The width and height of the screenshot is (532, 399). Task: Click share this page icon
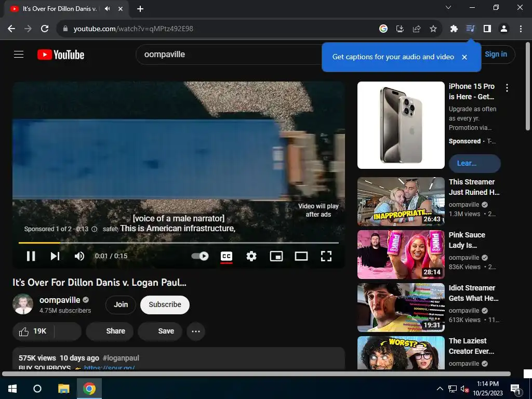coord(417,29)
